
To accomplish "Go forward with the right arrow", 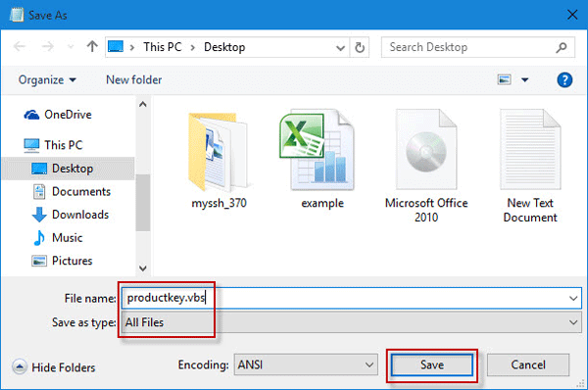I will point(48,47).
